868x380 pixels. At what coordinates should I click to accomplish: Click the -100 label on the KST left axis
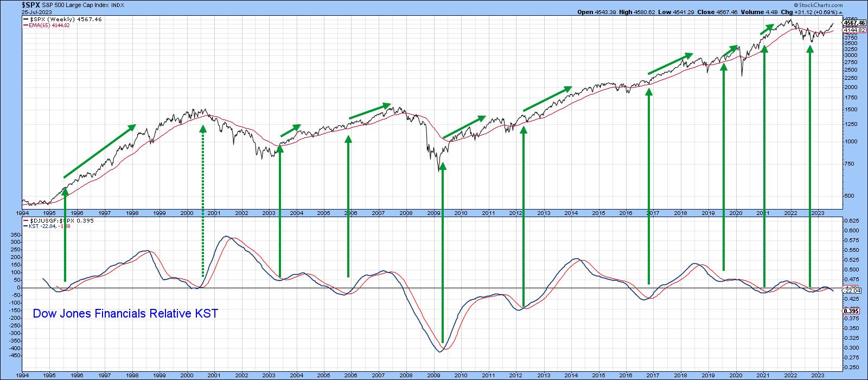coord(14,303)
